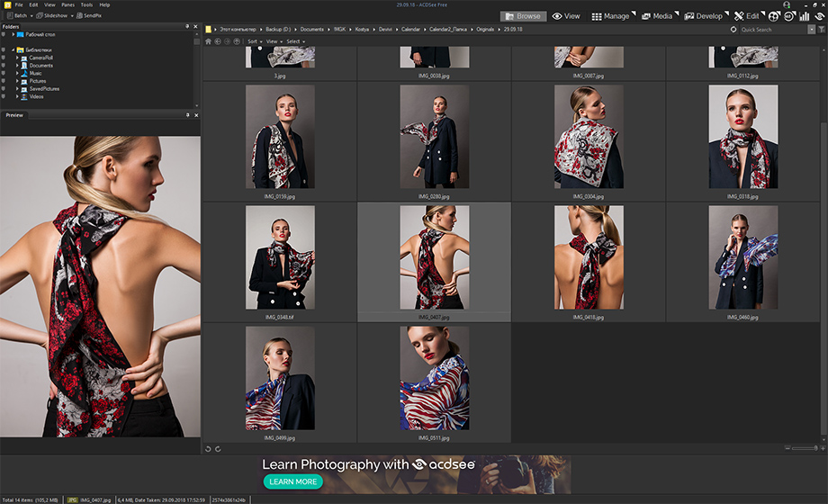Click the LEARN MORE banner button
The image size is (828, 504).
293,481
